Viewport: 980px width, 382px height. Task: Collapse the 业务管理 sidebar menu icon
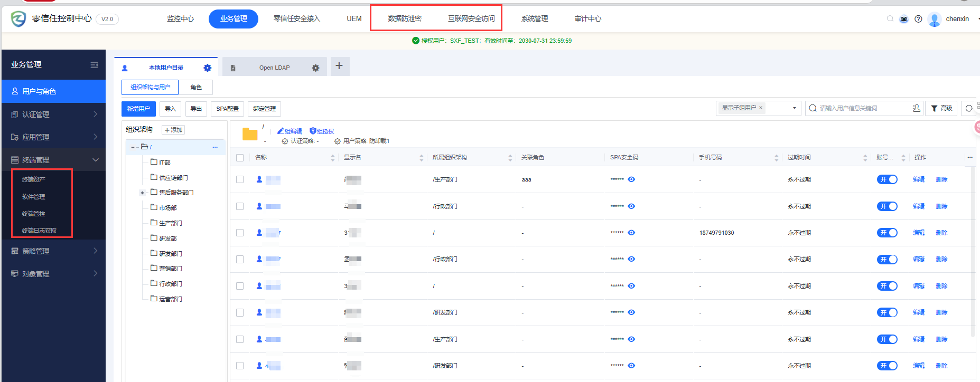(94, 65)
